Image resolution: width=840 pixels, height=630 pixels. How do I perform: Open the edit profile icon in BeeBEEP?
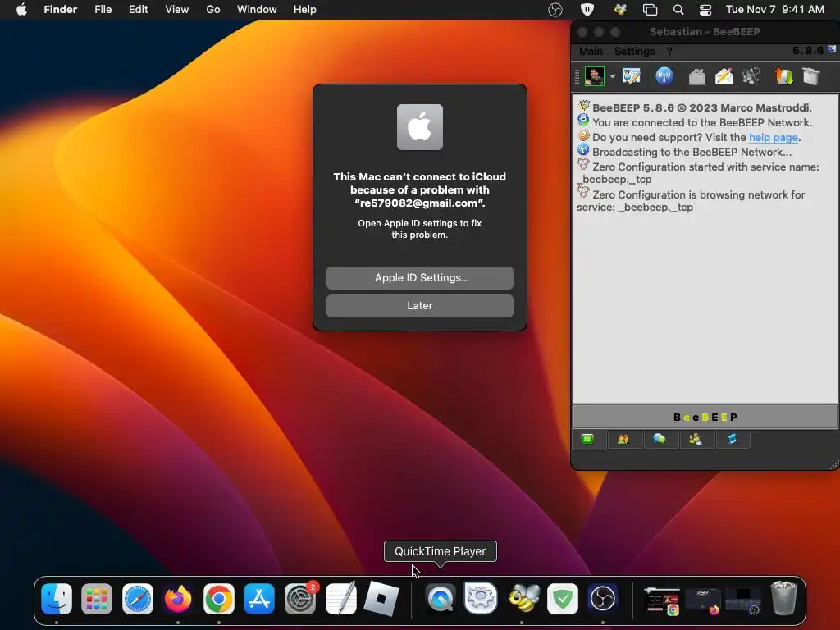(x=632, y=76)
